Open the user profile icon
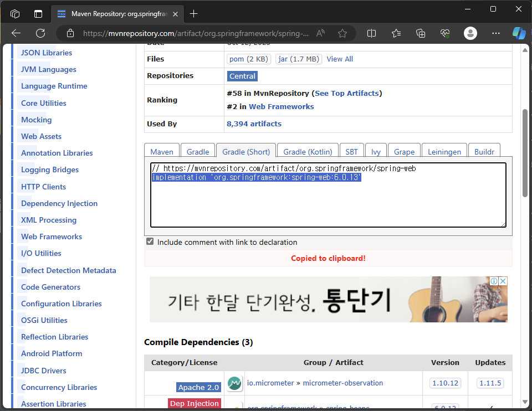This screenshot has width=532, height=411. 470,33
